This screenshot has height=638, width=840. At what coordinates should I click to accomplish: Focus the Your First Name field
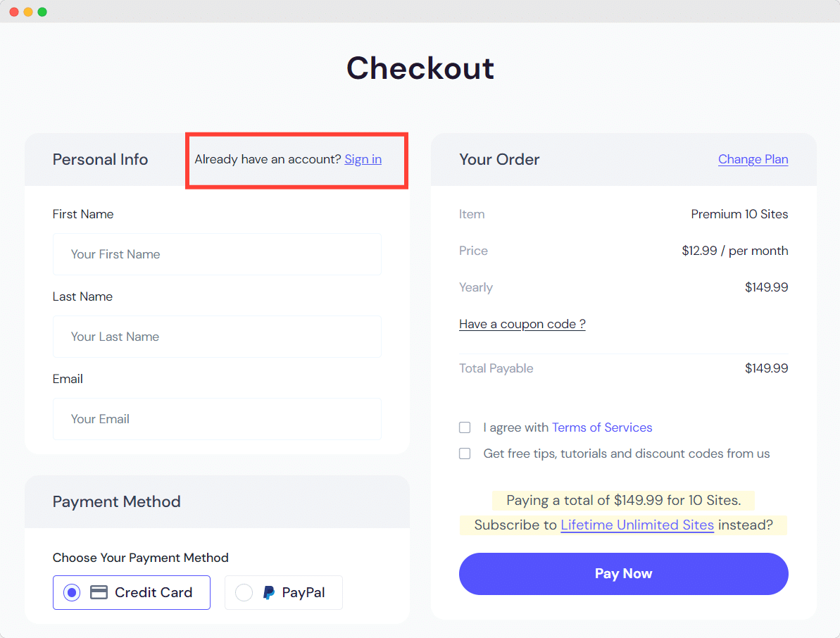point(217,254)
